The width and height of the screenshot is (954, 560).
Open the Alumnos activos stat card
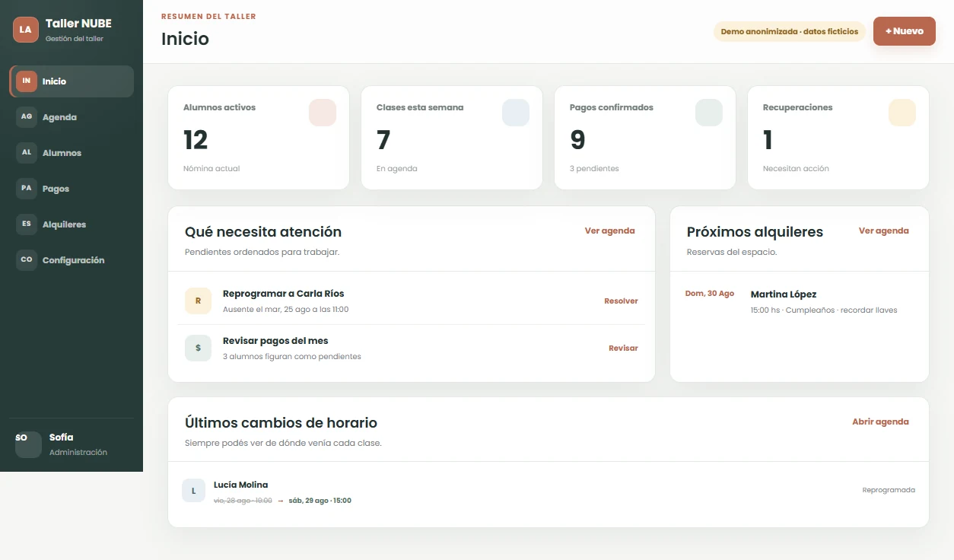tap(259, 138)
